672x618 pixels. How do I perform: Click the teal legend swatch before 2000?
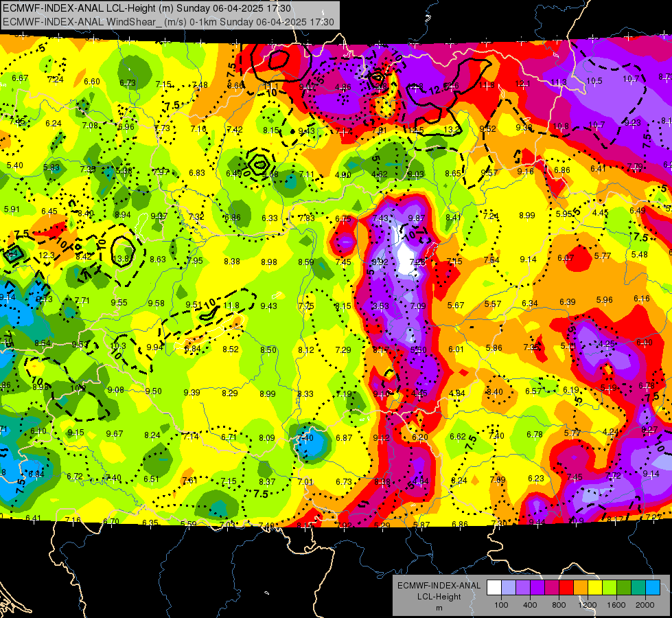[x=638, y=588]
